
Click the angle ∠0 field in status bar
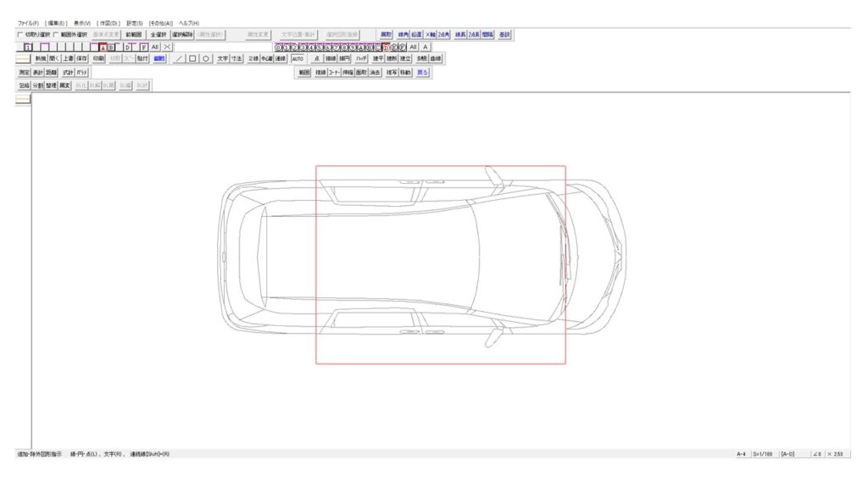pos(816,454)
